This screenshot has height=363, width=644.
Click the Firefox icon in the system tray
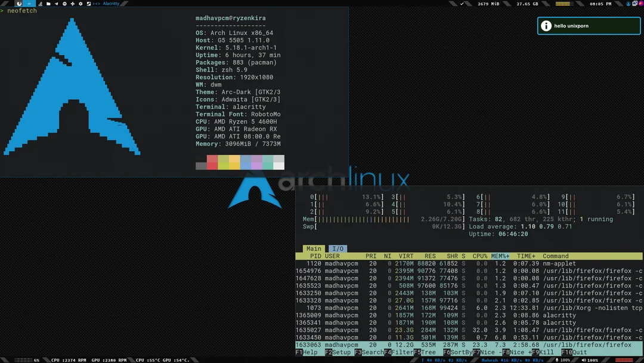pos(640,4)
